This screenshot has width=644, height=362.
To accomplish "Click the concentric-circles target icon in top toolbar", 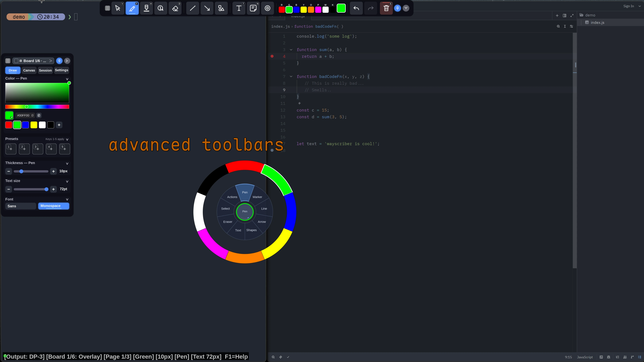I will click(x=267, y=8).
